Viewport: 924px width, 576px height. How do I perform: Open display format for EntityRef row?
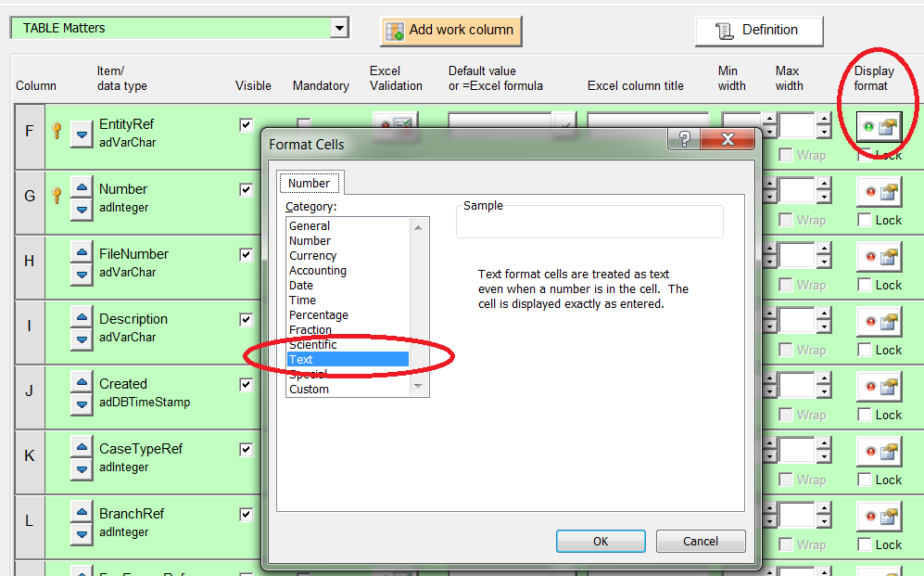tap(879, 127)
